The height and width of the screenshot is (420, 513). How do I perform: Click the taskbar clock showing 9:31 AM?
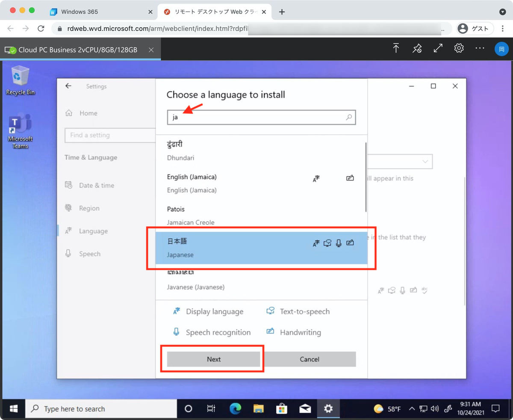(x=471, y=408)
